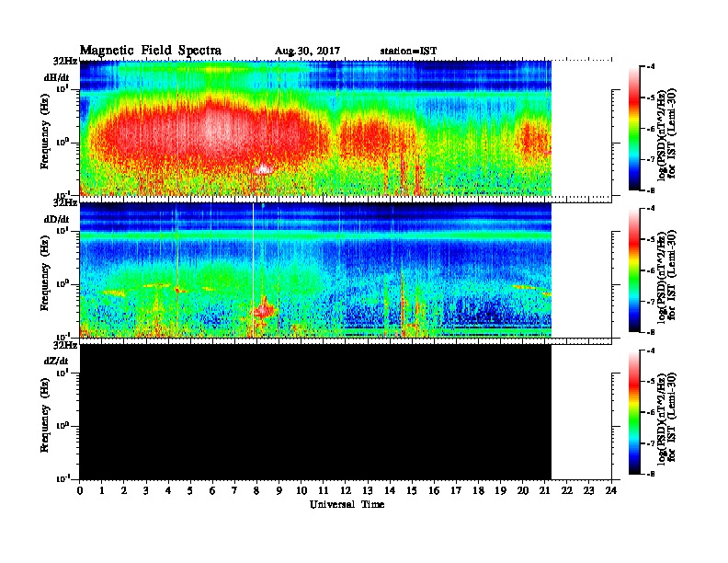Click the 10^1 frequency tick of dD/dt panel
This screenshot has height=563, width=728.
point(63,231)
